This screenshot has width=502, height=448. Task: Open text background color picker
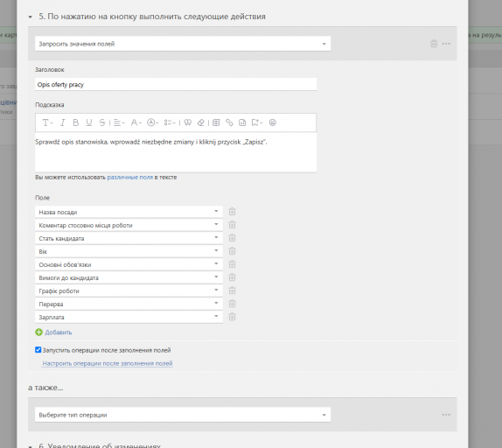[152, 122]
